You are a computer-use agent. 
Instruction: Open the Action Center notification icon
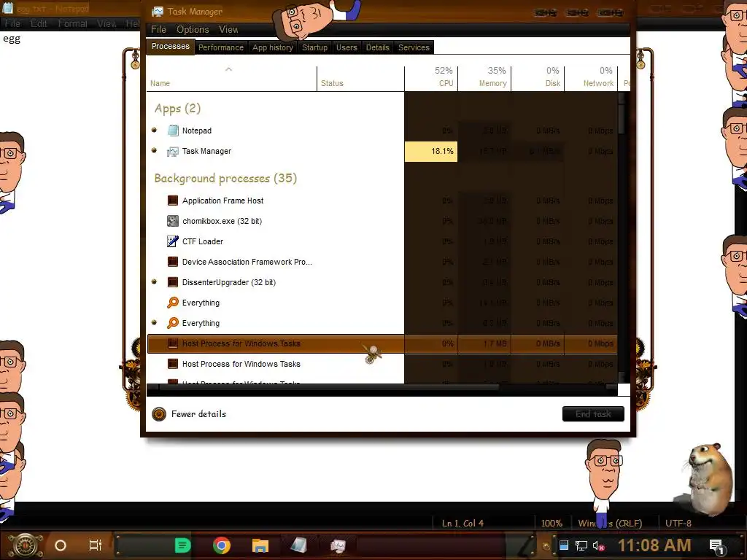click(x=717, y=546)
